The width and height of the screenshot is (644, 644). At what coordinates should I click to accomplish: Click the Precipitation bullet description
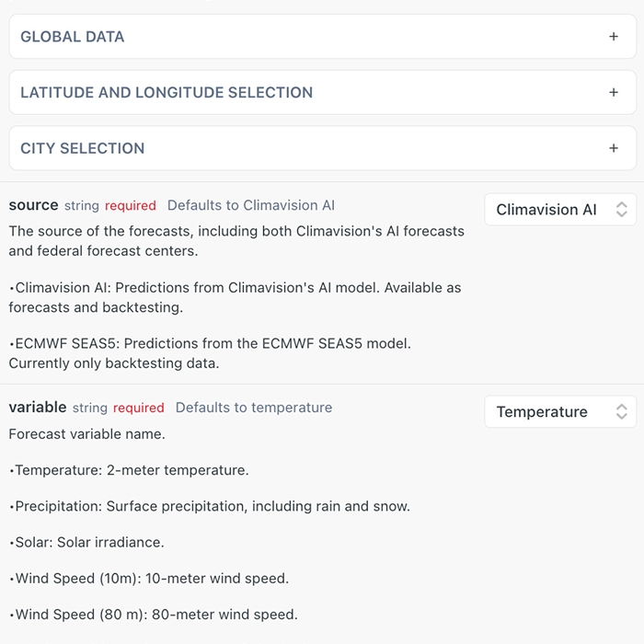(212, 506)
